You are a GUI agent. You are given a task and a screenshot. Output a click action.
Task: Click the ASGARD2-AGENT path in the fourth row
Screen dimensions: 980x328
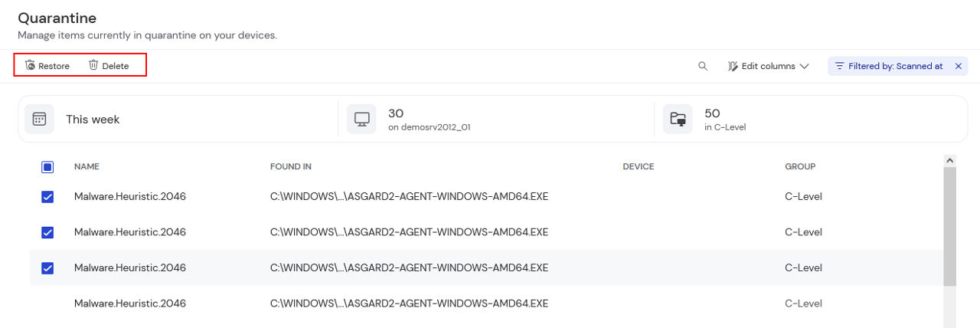coord(409,303)
